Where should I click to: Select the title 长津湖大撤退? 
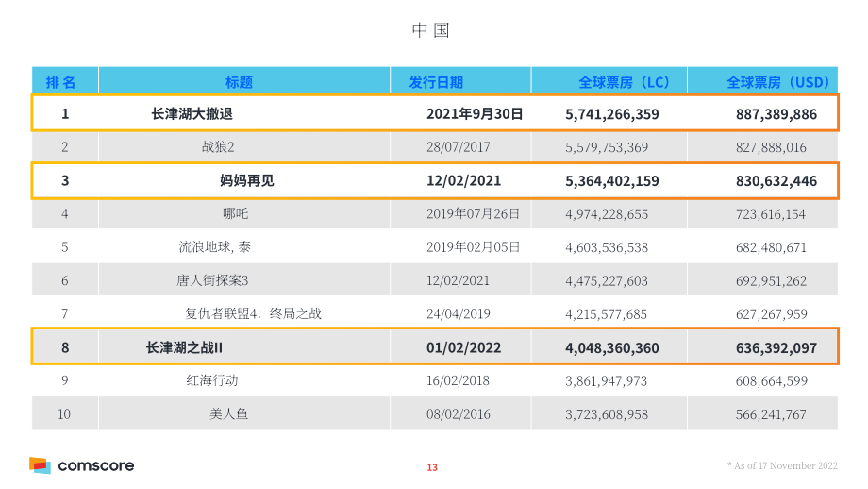192,113
